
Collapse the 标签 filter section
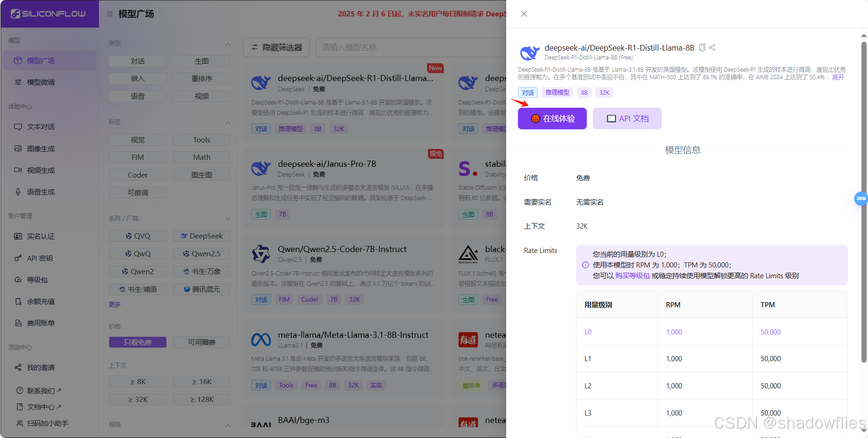click(228, 122)
